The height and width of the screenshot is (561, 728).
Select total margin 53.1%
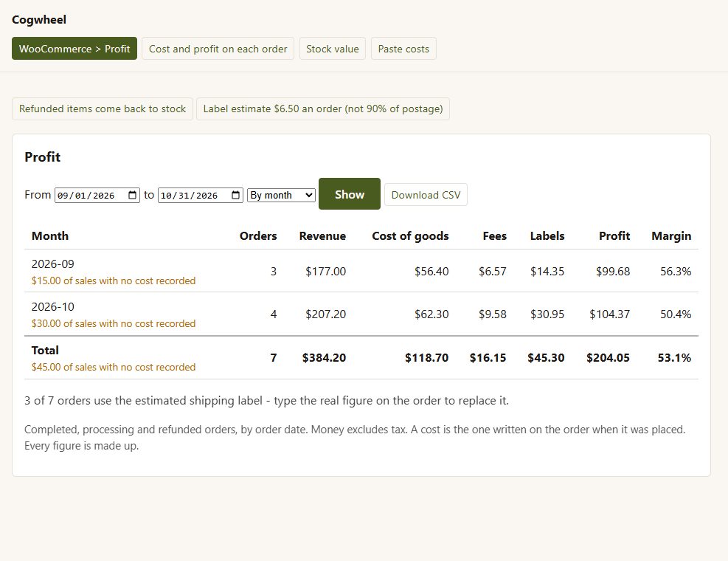click(674, 358)
